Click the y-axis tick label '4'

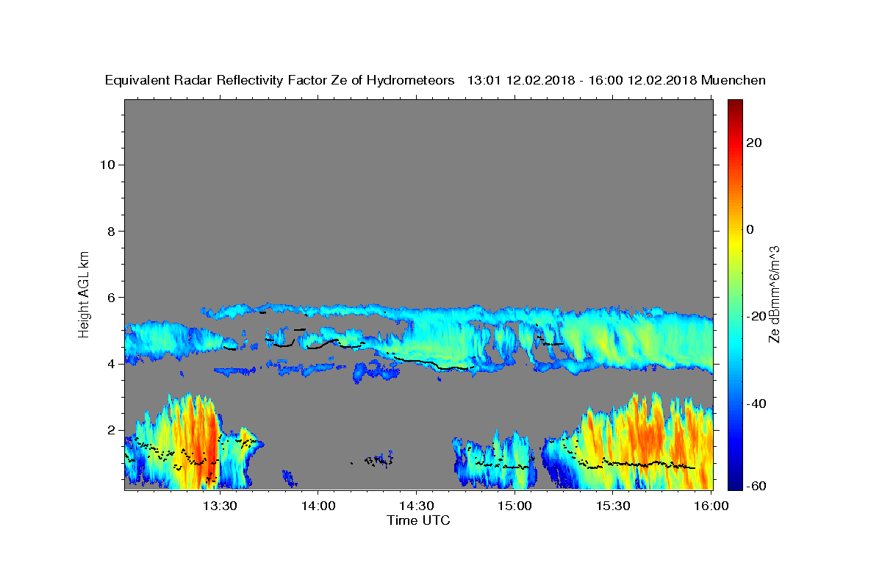pos(112,364)
